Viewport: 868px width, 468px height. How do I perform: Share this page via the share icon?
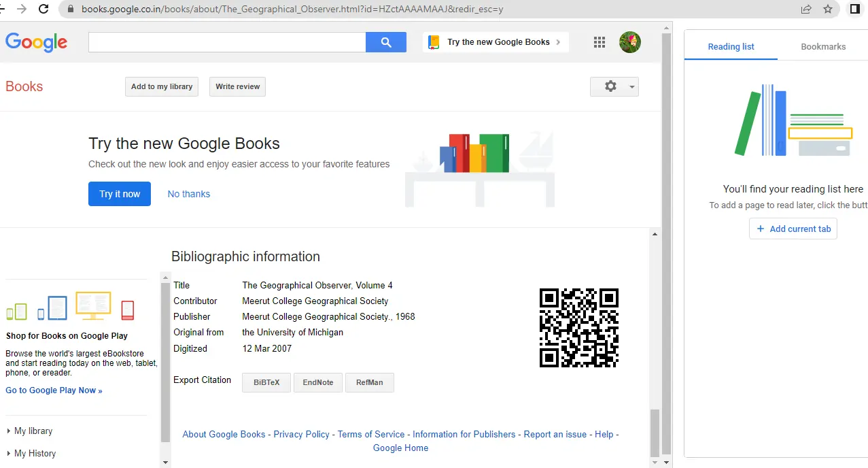pyautogui.click(x=806, y=10)
